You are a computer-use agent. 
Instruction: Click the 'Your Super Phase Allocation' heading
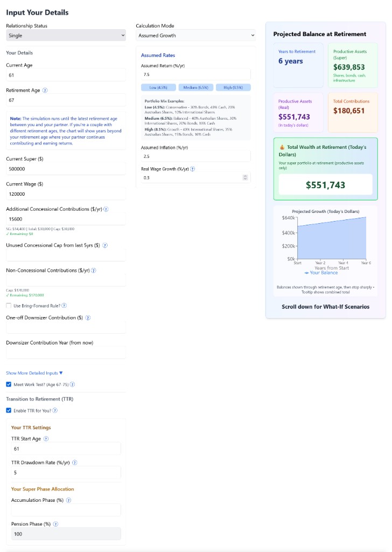[x=43, y=489]
